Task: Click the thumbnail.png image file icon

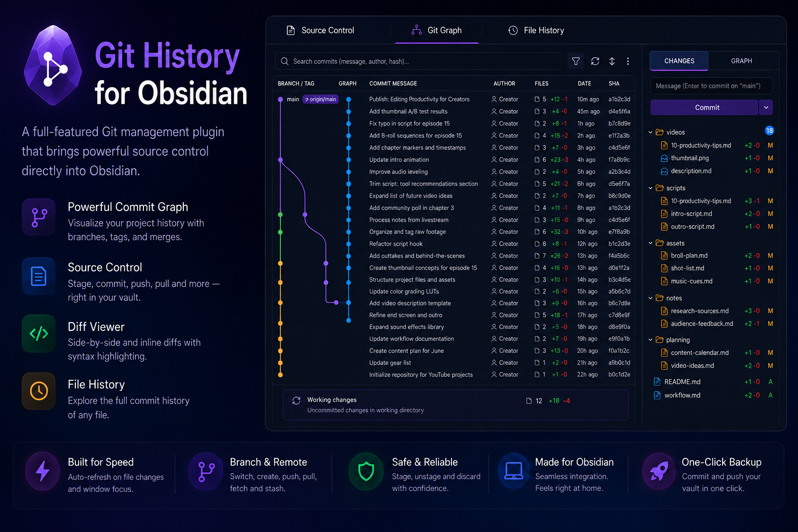Action: (x=664, y=158)
